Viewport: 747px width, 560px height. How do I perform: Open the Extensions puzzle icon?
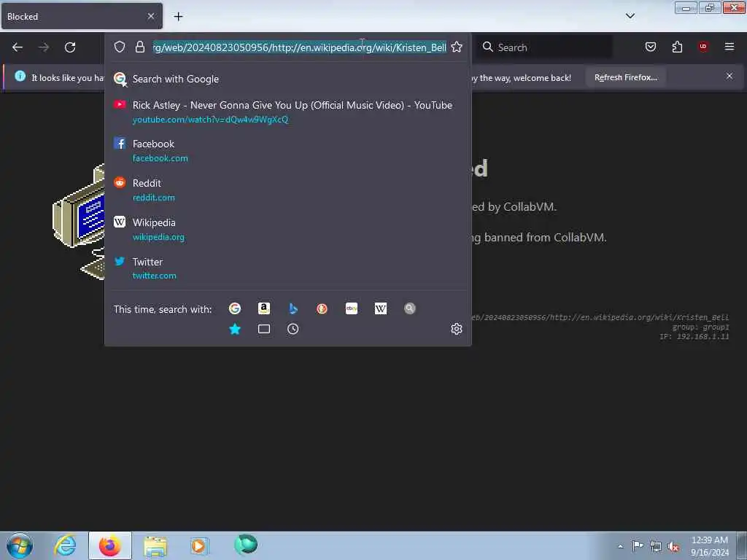tap(677, 47)
